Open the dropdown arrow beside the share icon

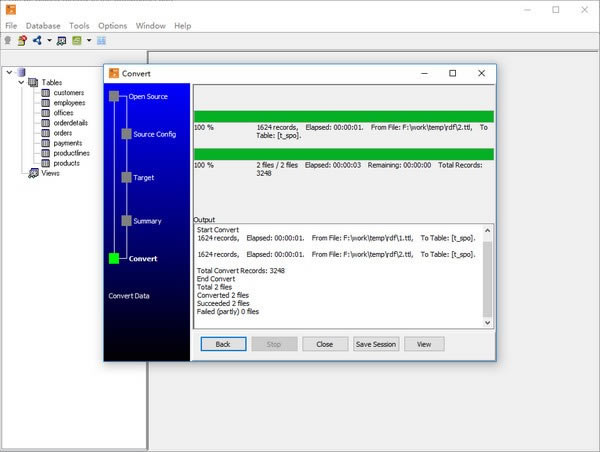click(49, 41)
